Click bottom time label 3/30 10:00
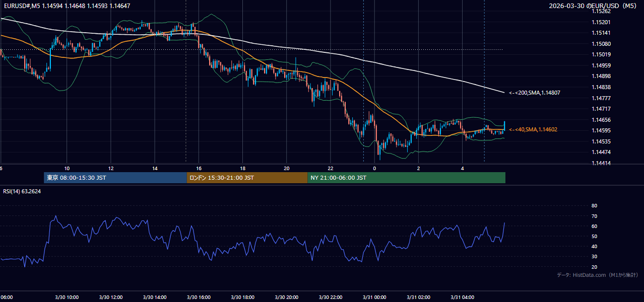Viewport: 644px width, 302px height. point(67,297)
